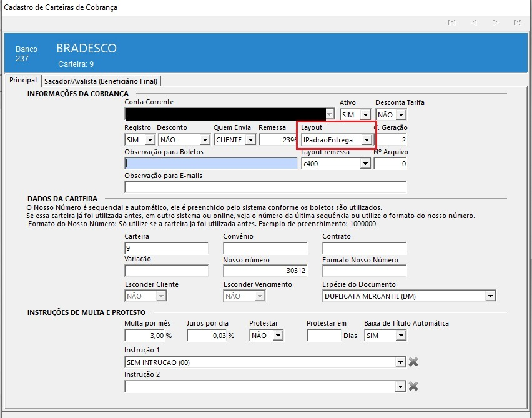Screen dimensions: 532x418
Task: Expand the Baixa de Título Automática dropdown
Action: point(401,336)
